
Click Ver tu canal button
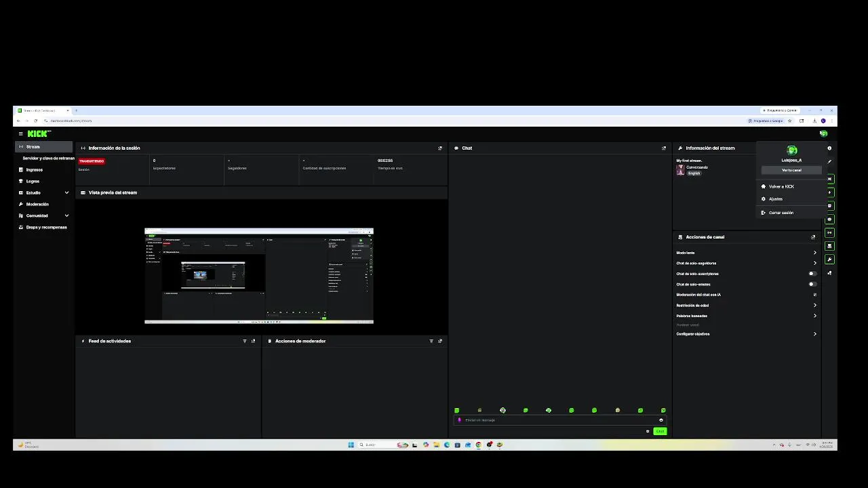pyautogui.click(x=791, y=170)
